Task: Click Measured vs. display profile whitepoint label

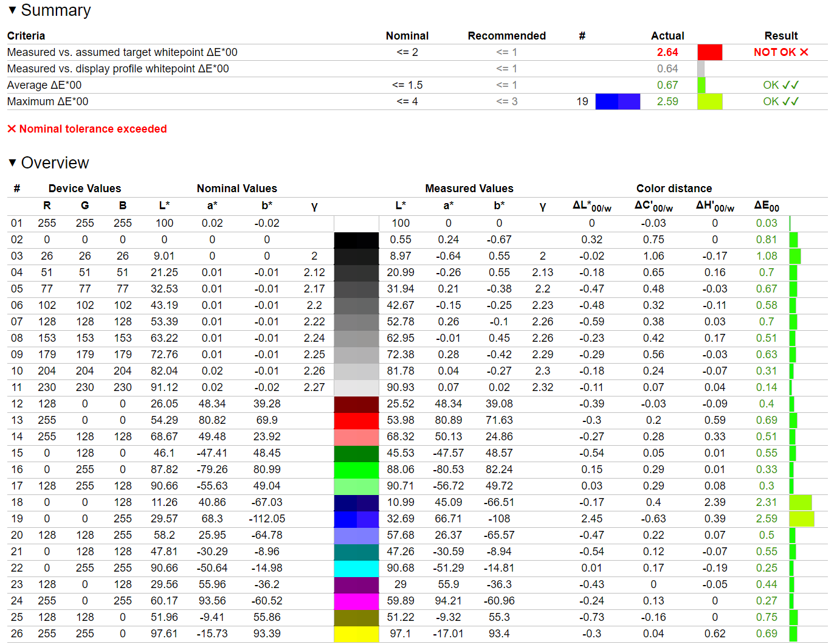Action: click(118, 69)
